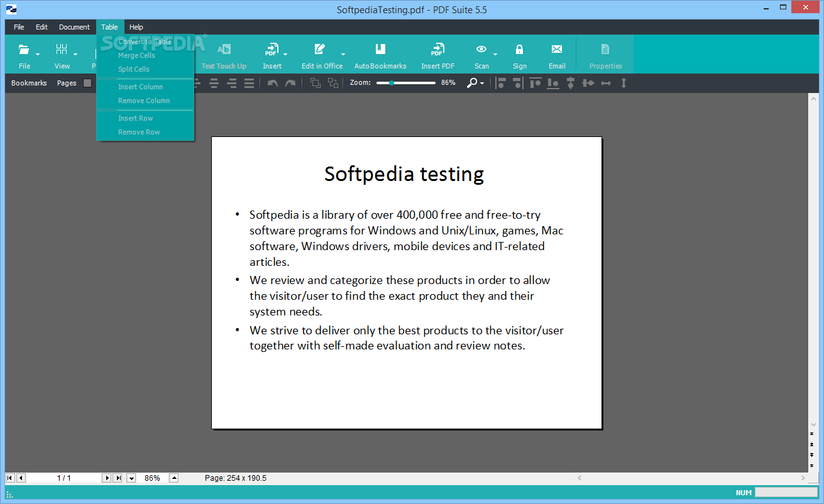Open the Help menu

point(136,27)
